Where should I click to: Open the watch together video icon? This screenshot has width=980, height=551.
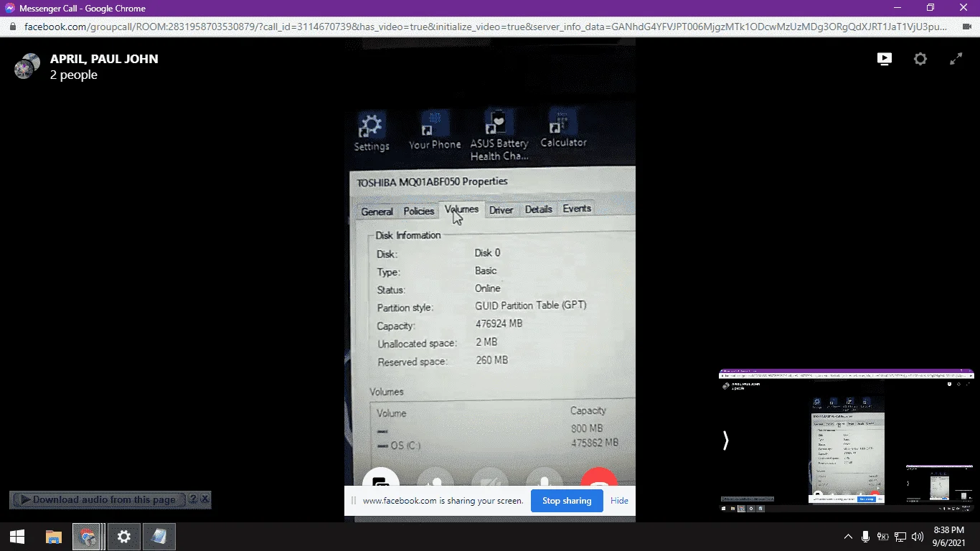click(x=885, y=60)
